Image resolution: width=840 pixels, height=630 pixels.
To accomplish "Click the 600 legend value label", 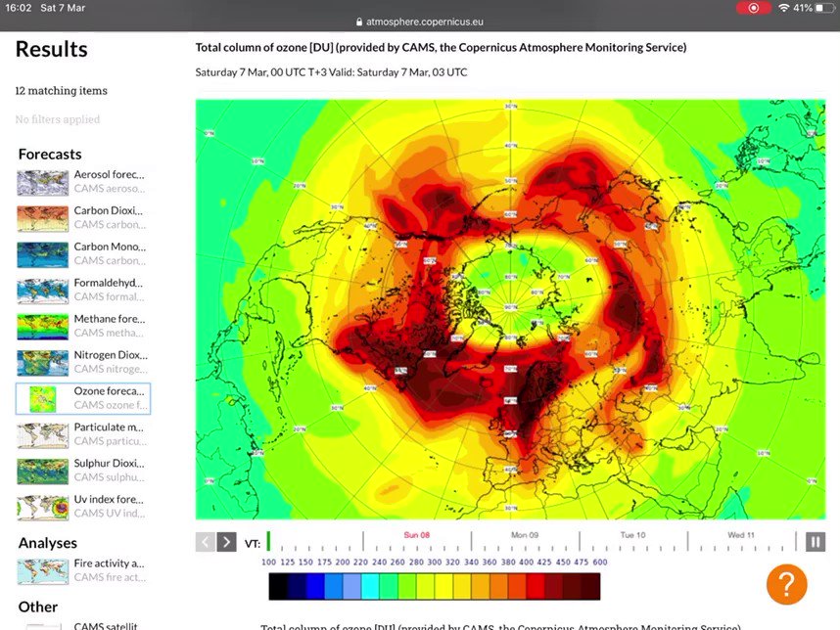I will [x=600, y=562].
